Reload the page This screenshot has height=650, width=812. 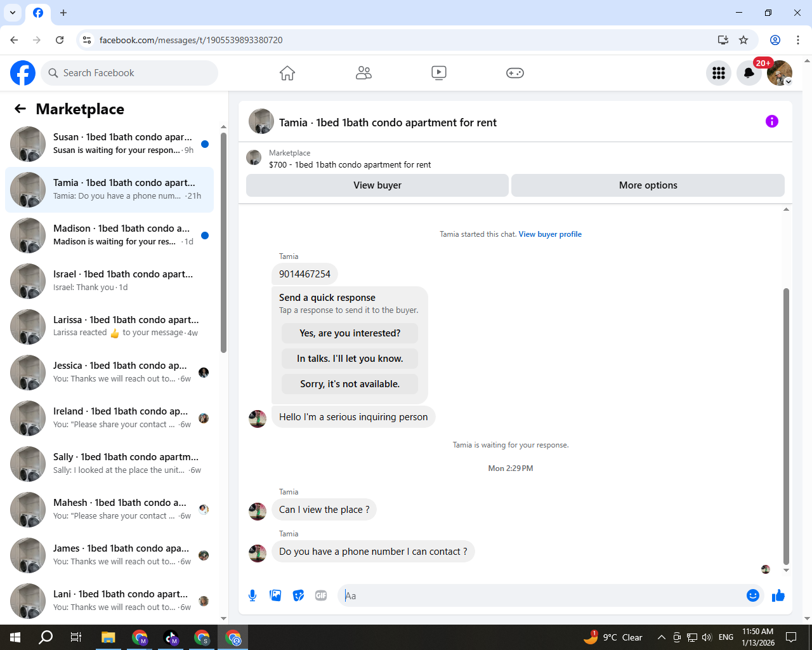(x=60, y=40)
